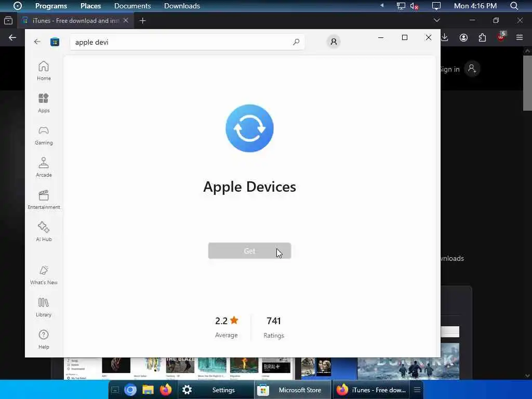Click the Get button for Apple Devices

coord(249,251)
